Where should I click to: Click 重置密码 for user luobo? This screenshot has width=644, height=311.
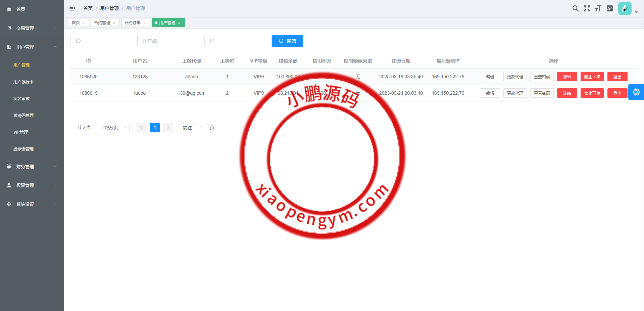tap(542, 93)
